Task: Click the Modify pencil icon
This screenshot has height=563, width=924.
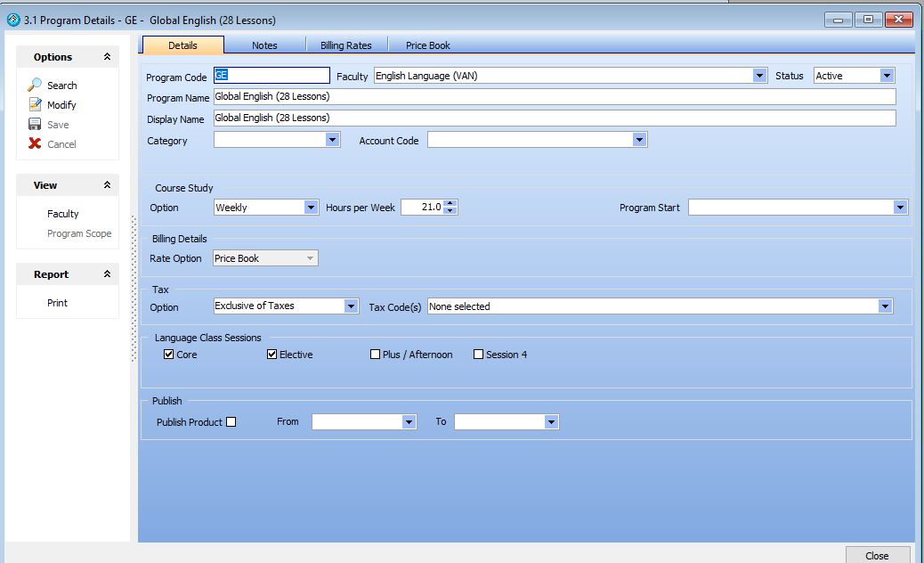Action: click(35, 105)
